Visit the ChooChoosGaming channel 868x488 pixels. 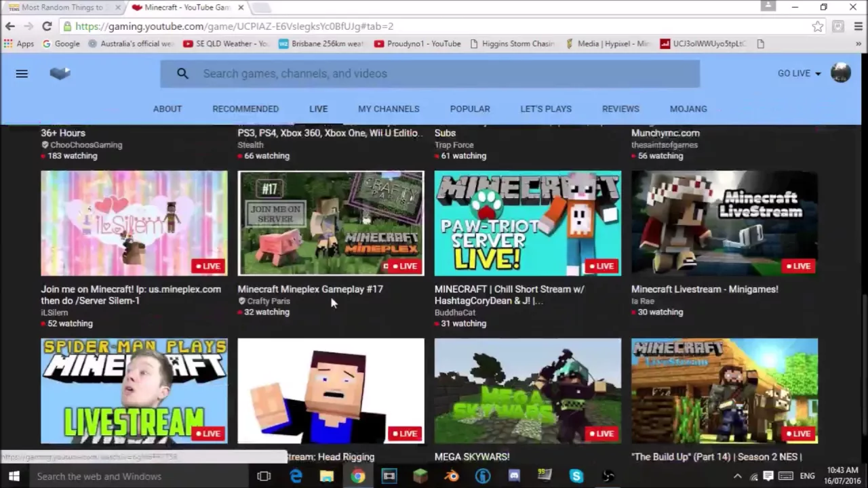[85, 144]
